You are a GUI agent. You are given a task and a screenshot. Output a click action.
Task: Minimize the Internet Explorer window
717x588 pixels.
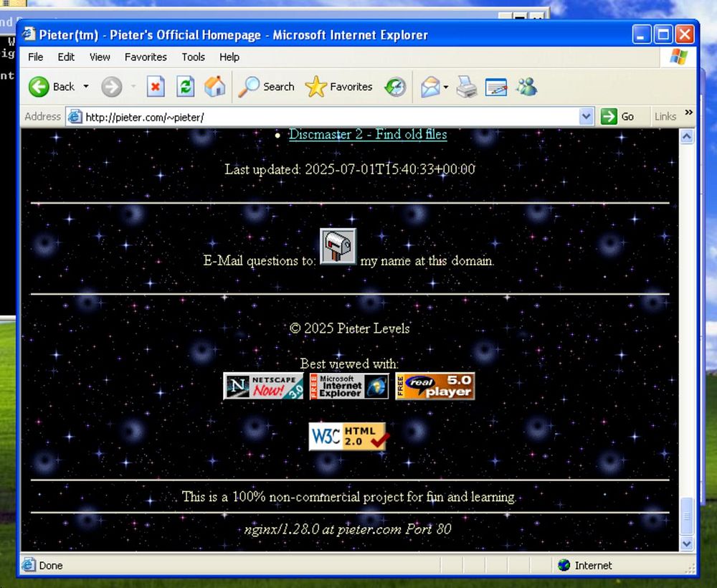642,34
